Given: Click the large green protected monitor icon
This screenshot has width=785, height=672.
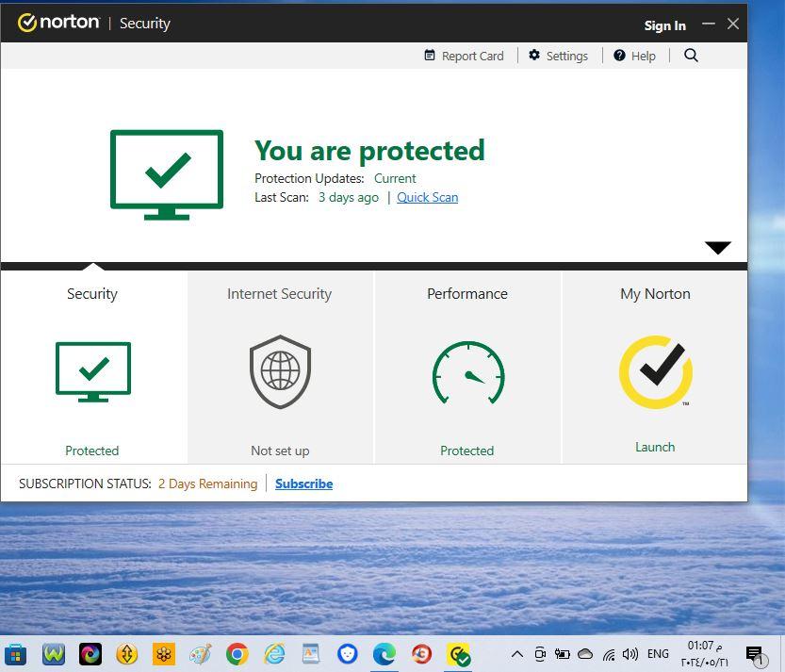Looking at the screenshot, I should point(167,174).
